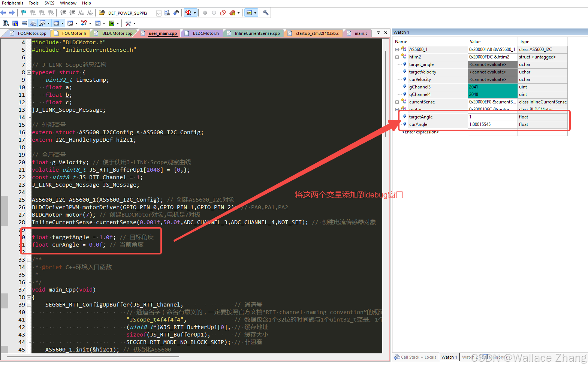Show the Disassembly window icon
588x368 pixels.
pyautogui.click(x=6, y=23)
